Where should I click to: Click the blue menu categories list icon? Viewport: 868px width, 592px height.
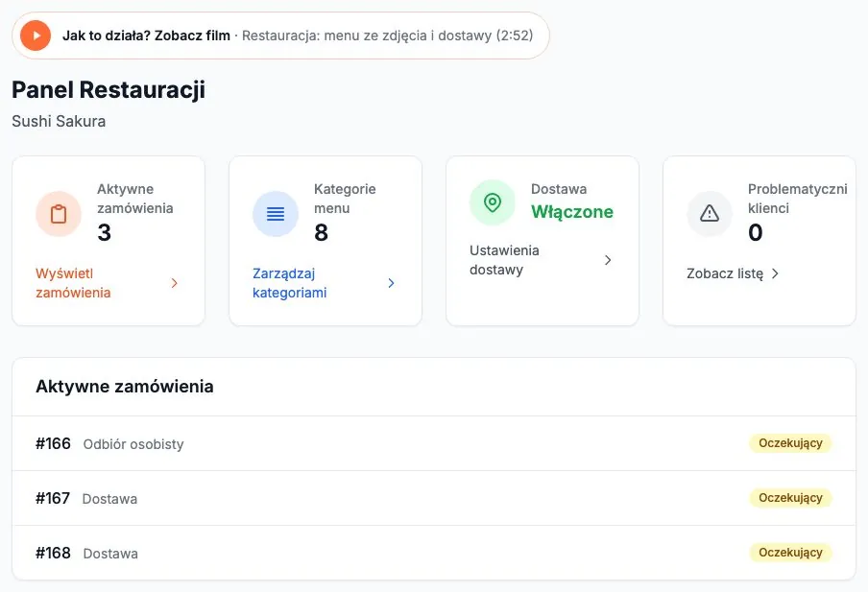point(276,214)
